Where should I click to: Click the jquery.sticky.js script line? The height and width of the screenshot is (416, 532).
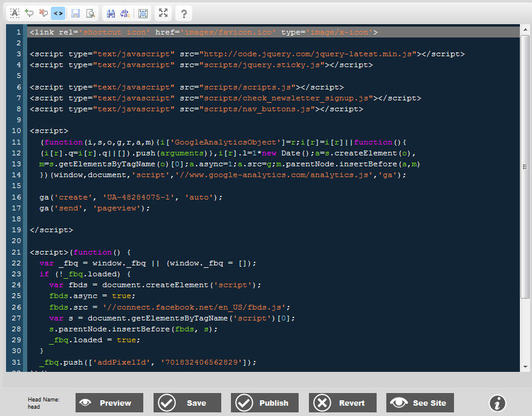(201, 65)
